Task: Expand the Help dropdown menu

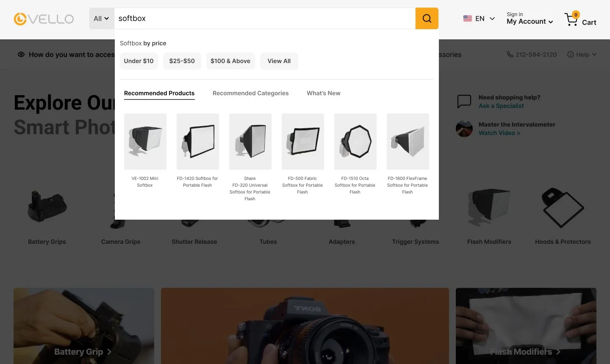Action: [x=582, y=55]
